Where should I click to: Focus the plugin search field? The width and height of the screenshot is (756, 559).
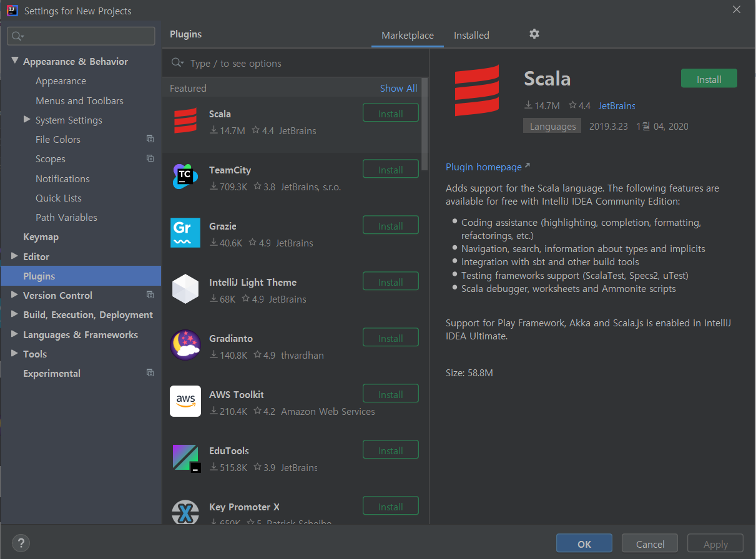(295, 63)
